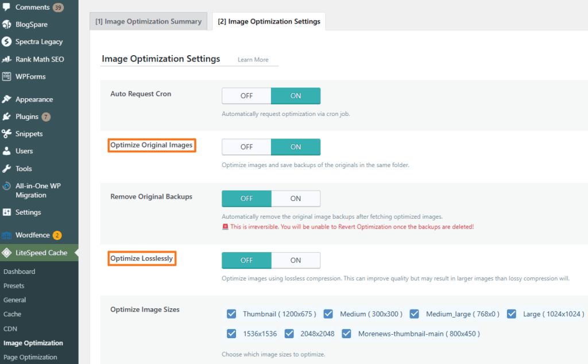588x364 pixels.
Task: Open the Plugins menu
Action: point(27,117)
